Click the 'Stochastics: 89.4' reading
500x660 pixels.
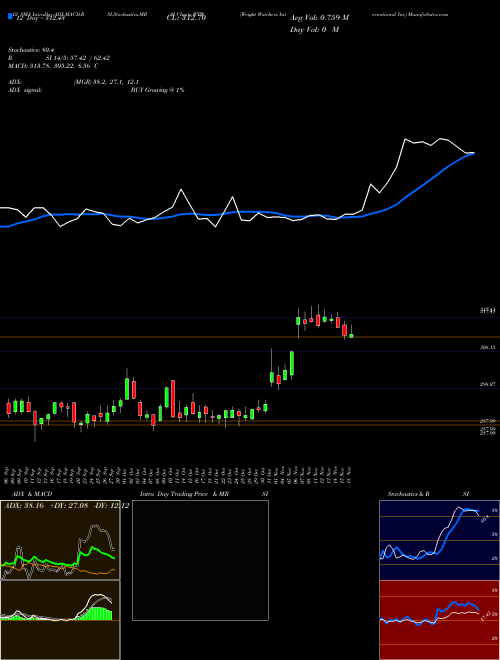tap(29, 50)
